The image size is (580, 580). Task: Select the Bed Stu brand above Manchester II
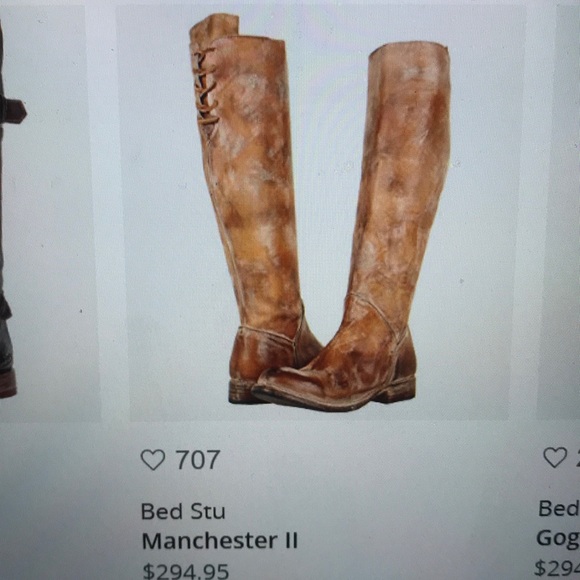pyautogui.click(x=183, y=511)
